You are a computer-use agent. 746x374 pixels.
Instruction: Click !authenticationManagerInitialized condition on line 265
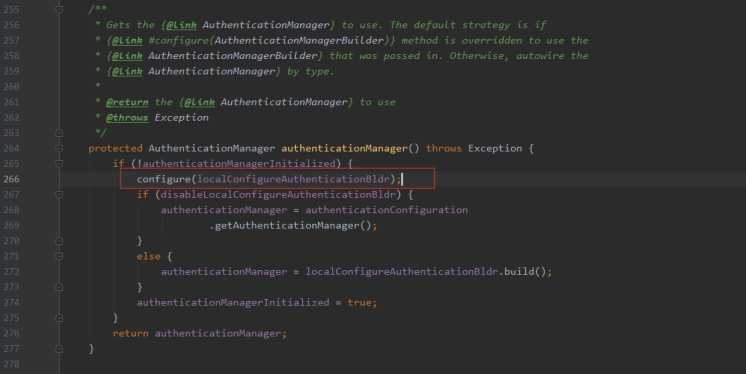pos(236,163)
